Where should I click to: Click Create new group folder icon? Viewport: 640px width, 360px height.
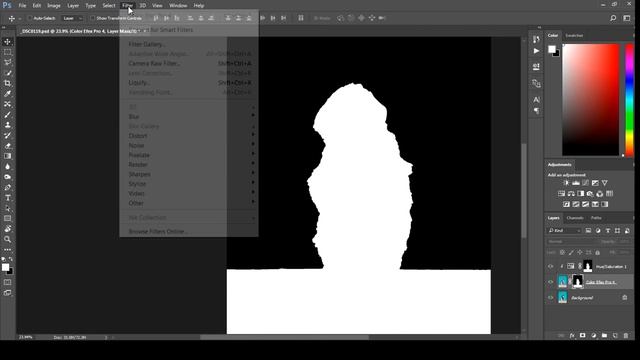click(604, 336)
